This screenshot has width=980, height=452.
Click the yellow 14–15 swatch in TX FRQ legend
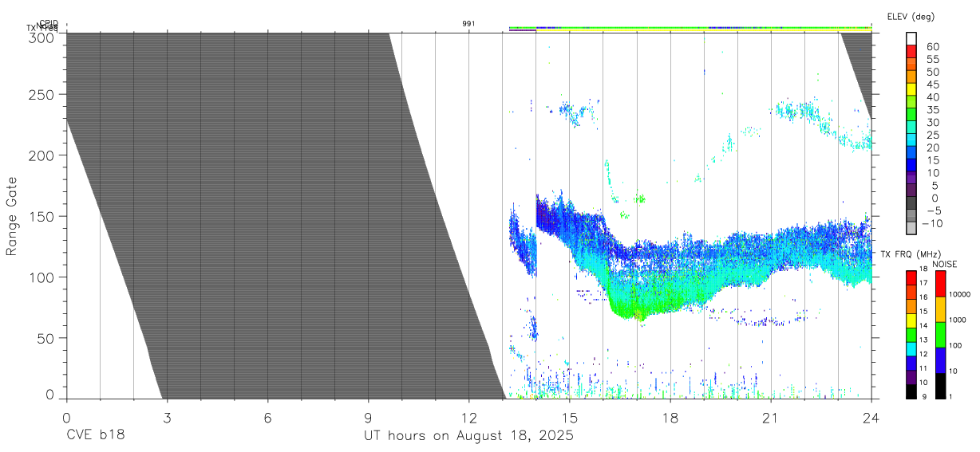pos(911,319)
